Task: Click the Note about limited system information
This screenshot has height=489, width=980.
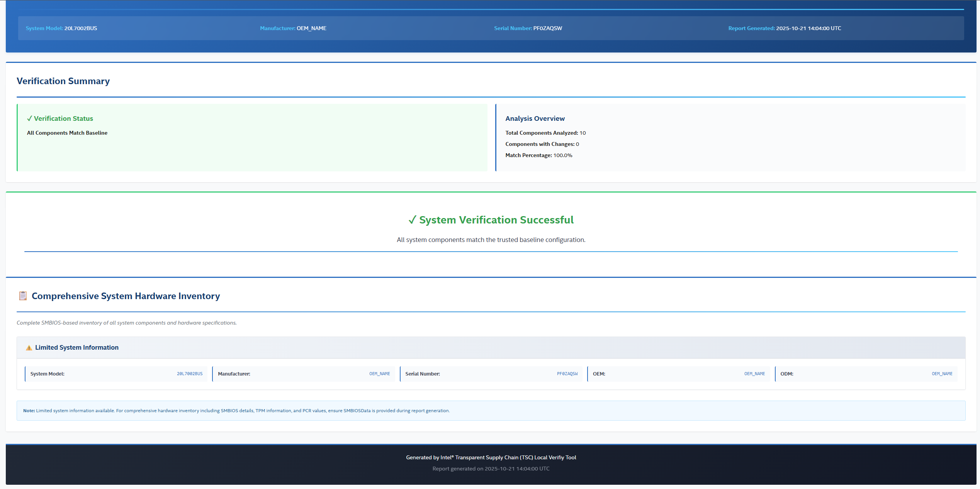Action: [236, 411]
